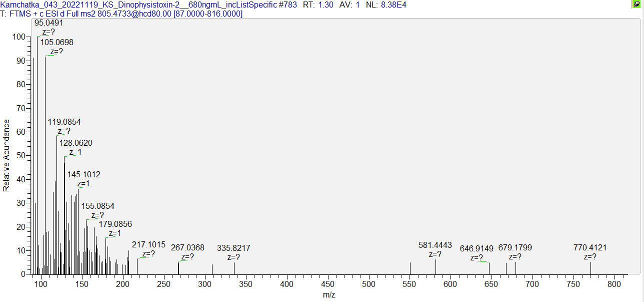Click the 679.1799 peak annotation
Screen dimensions: 644x302
[x=515, y=248]
